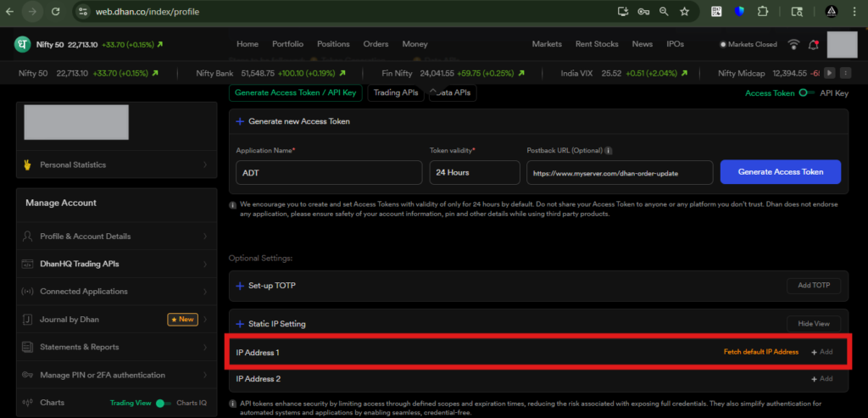868x418 pixels.
Task: Open ticker options three-dot icon
Action: point(845,73)
